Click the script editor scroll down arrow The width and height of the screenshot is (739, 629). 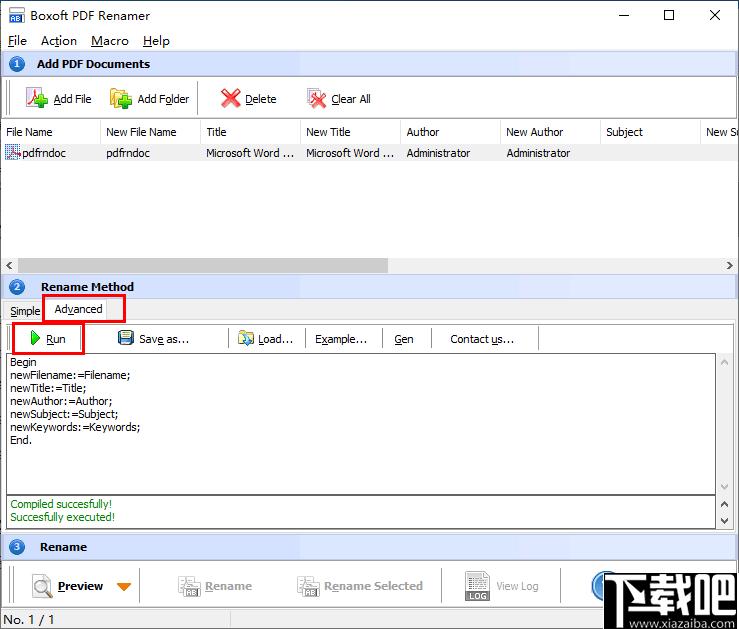click(725, 486)
